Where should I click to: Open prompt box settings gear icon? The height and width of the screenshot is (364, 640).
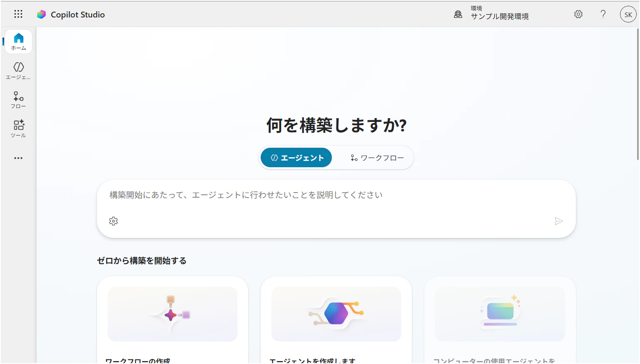(114, 221)
